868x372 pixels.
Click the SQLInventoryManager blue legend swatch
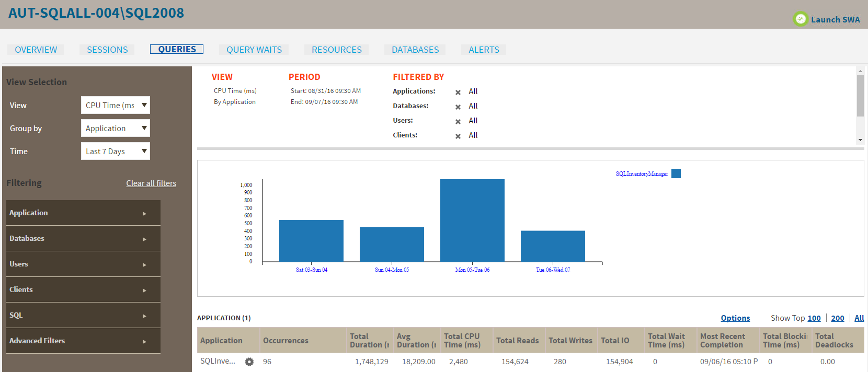[x=676, y=173]
